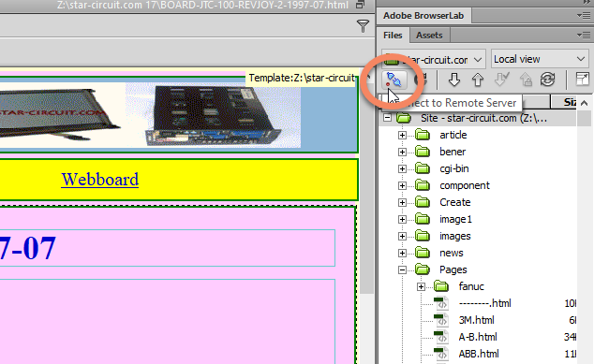594x364 pixels.
Task: Click the Get files down-arrow icon
Action: [453, 80]
